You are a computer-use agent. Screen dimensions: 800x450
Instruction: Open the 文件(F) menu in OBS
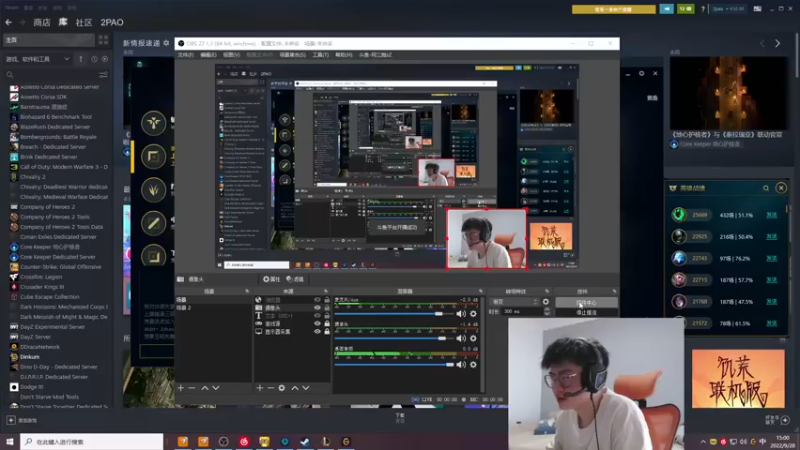click(186, 55)
